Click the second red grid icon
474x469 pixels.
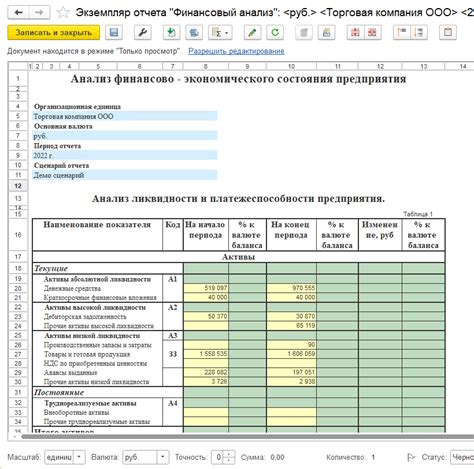coord(372,33)
